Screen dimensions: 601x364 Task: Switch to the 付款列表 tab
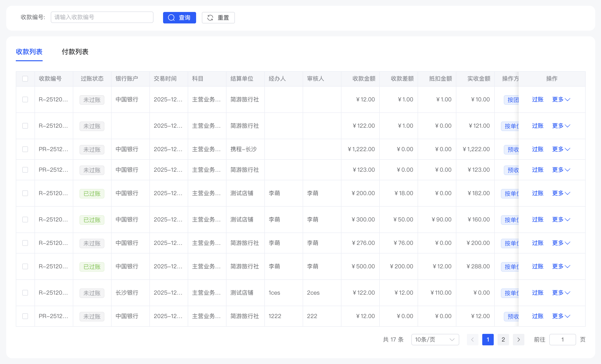coord(75,52)
